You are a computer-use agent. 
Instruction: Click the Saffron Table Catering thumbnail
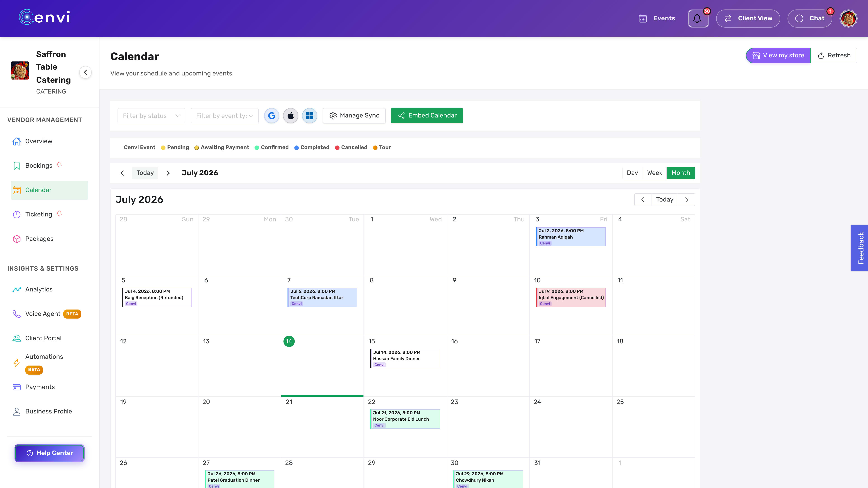20,70
